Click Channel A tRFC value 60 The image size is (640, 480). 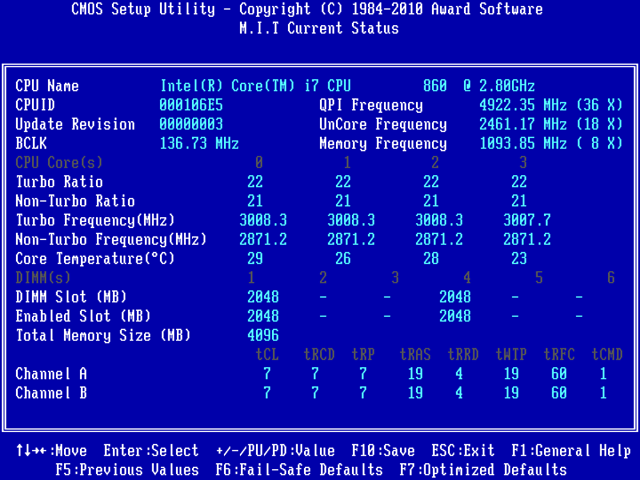559,373
